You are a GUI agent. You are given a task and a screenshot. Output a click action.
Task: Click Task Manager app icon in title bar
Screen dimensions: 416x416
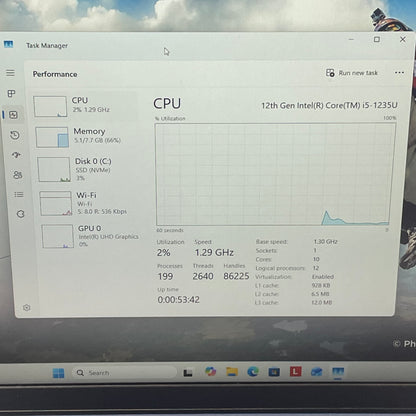(x=8, y=44)
